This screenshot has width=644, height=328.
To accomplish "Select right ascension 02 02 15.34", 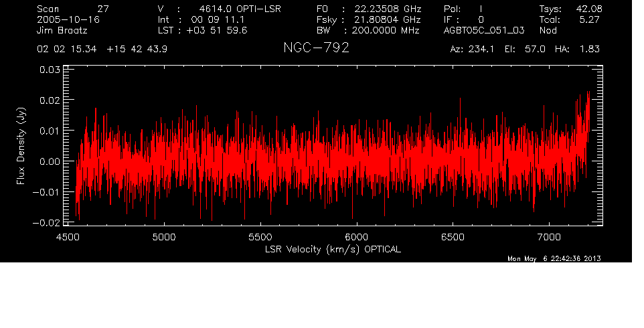I will pyautogui.click(x=67, y=50).
